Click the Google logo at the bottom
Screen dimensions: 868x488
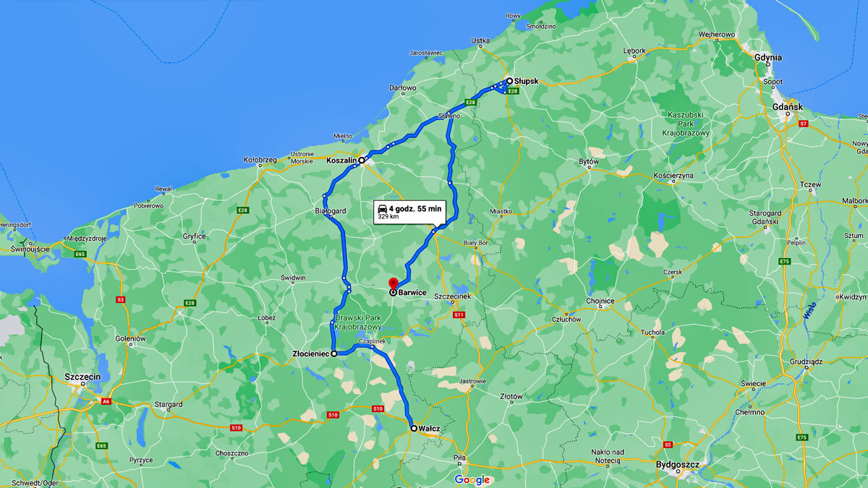tap(472, 480)
